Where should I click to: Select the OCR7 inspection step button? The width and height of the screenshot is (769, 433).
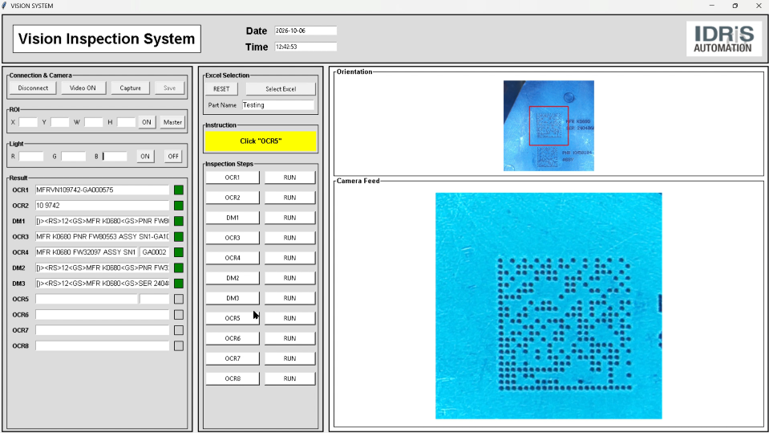click(x=232, y=358)
